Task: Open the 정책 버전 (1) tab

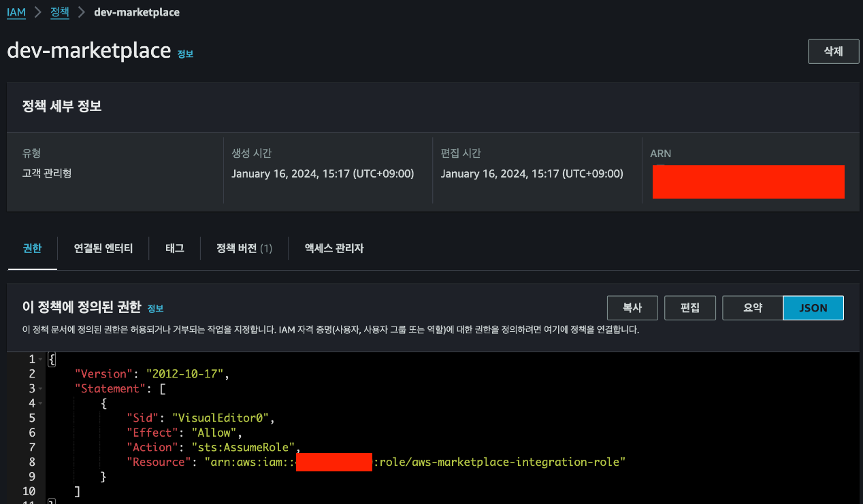Action: [x=244, y=248]
